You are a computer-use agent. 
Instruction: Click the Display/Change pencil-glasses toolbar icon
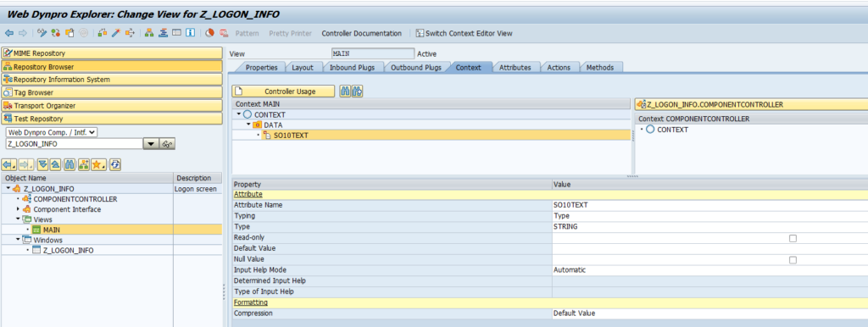tap(42, 33)
